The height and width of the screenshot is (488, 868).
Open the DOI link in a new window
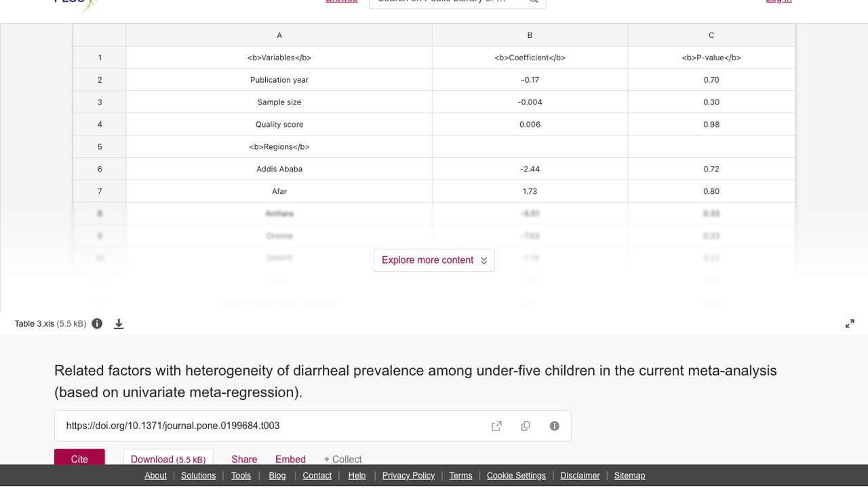coord(496,426)
